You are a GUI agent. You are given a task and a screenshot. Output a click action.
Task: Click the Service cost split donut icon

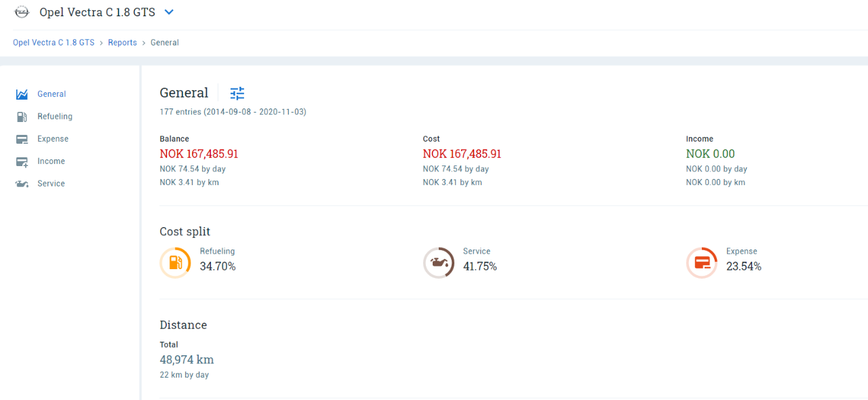(439, 262)
